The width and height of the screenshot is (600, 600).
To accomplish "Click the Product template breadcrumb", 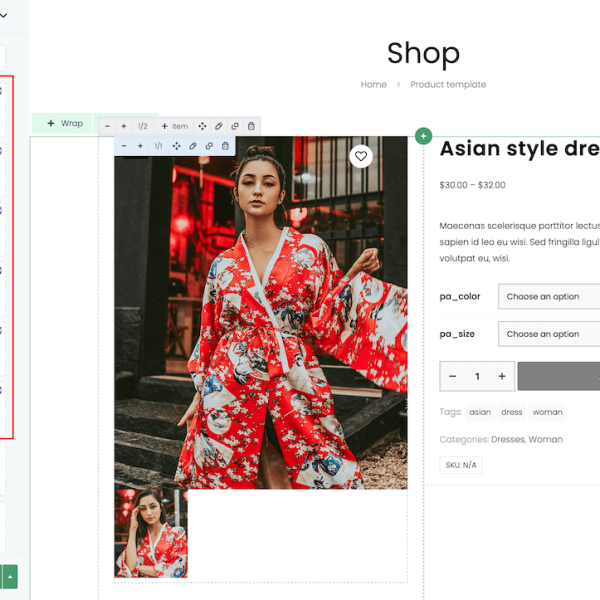I will [448, 85].
